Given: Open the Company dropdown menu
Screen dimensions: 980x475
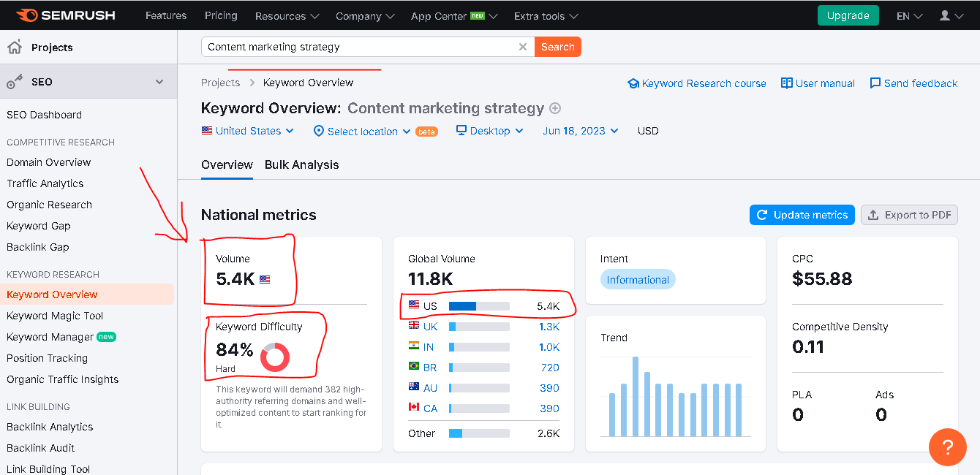Looking at the screenshot, I should 365,15.
